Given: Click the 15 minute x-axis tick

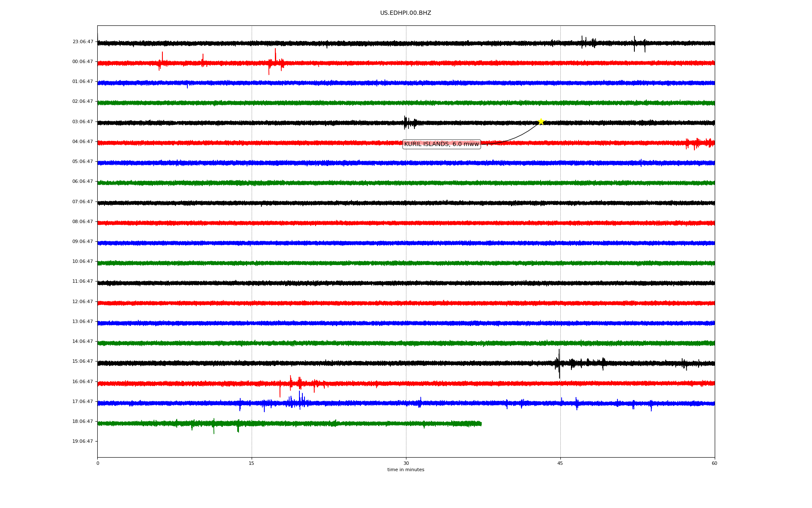Looking at the screenshot, I should [252, 463].
